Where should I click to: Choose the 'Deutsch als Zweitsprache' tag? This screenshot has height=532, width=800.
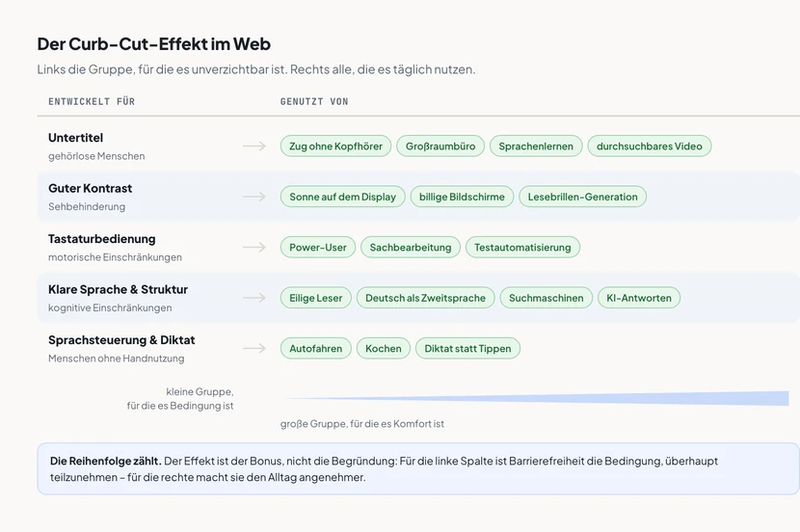pyautogui.click(x=425, y=298)
